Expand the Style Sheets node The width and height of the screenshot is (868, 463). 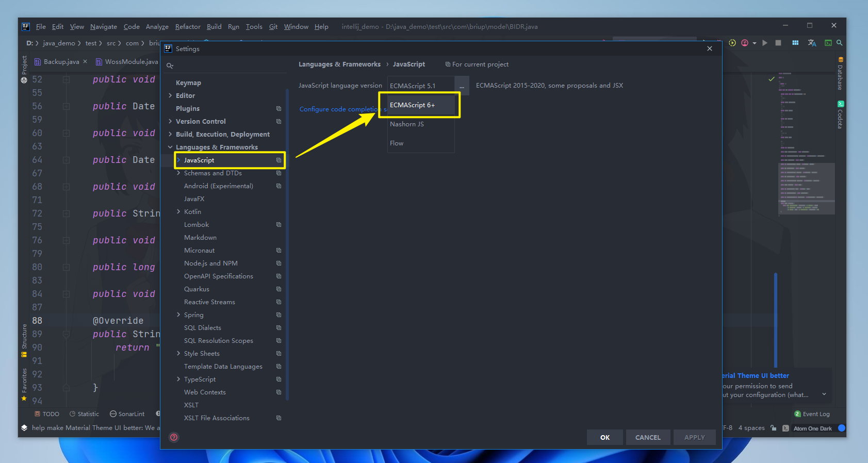pos(178,353)
